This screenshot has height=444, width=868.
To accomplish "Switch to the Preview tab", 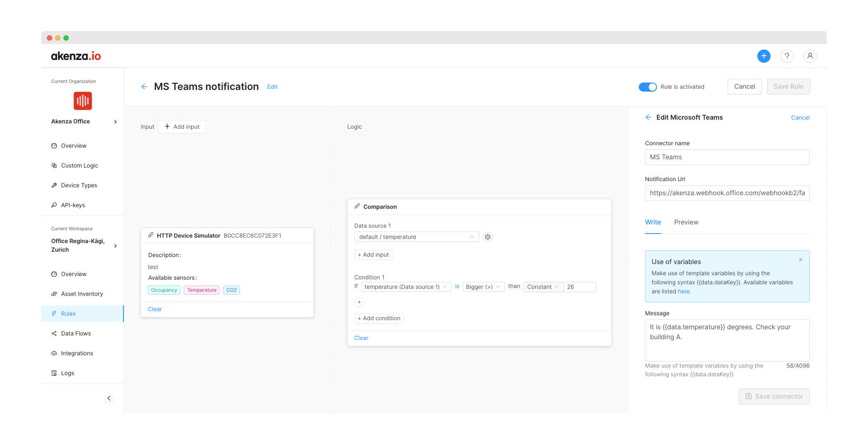I will click(686, 222).
